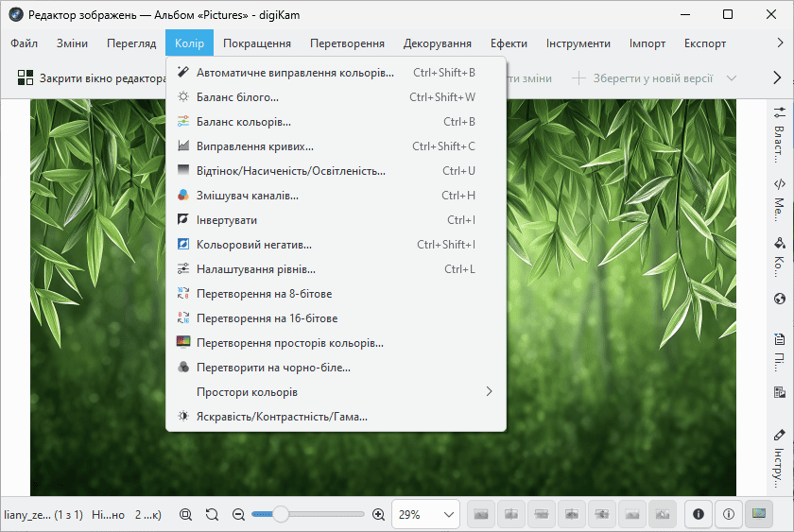794x532 pixels.
Task: Toggle color-managed view monitor icon
Action: 759,514
